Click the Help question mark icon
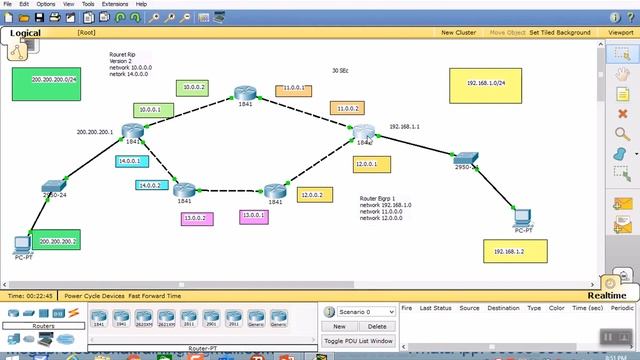640x360 pixels. 631,18
